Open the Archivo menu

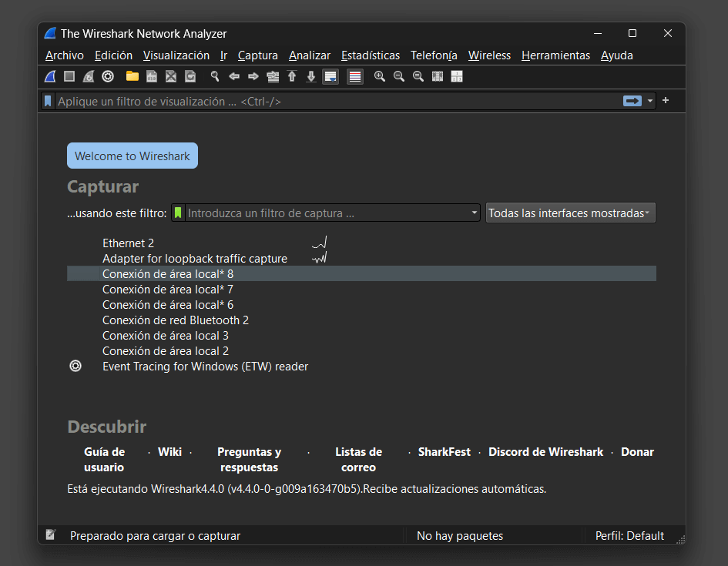point(65,55)
